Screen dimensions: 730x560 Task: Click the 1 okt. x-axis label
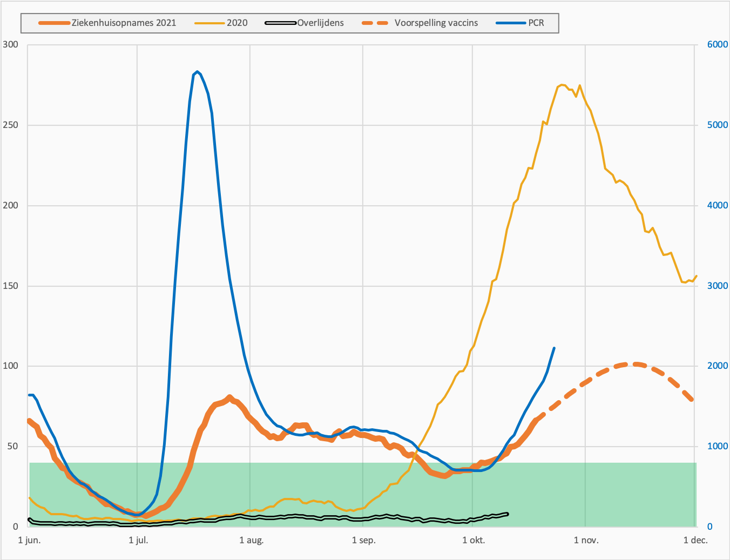click(x=474, y=540)
